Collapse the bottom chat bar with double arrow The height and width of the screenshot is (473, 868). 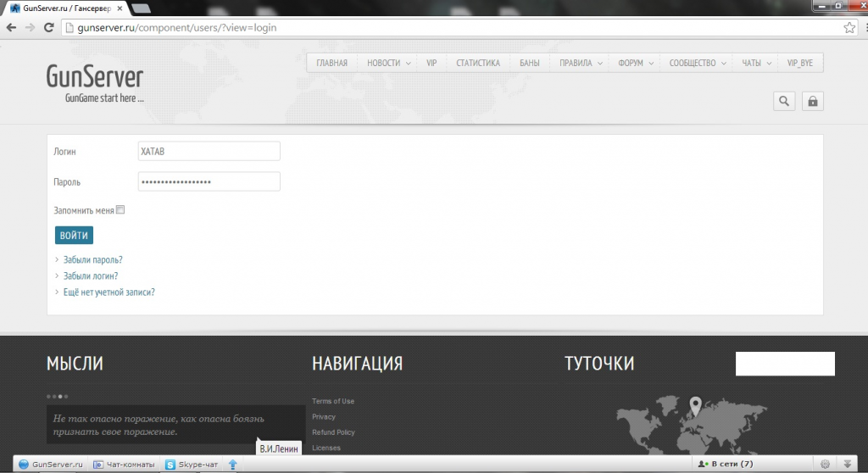click(x=849, y=465)
